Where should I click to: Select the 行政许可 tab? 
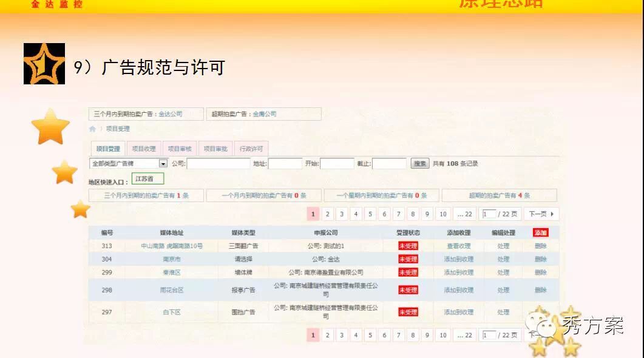point(251,149)
